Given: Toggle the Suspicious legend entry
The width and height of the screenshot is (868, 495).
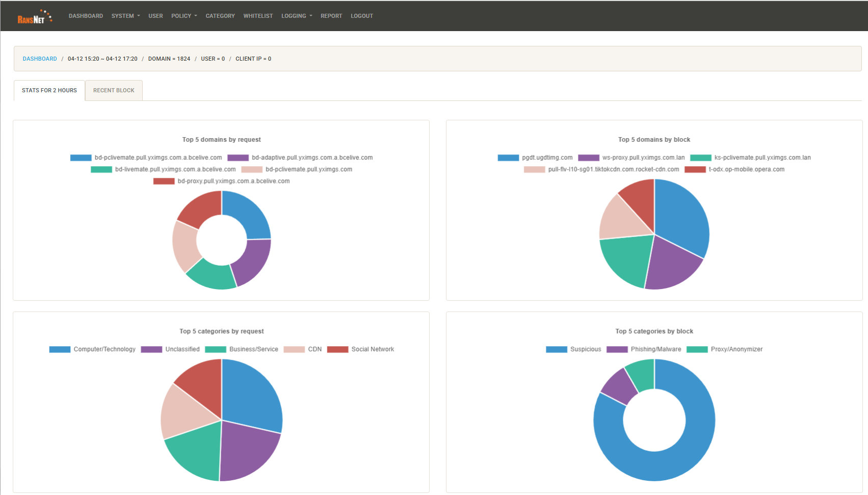Looking at the screenshot, I should point(585,349).
